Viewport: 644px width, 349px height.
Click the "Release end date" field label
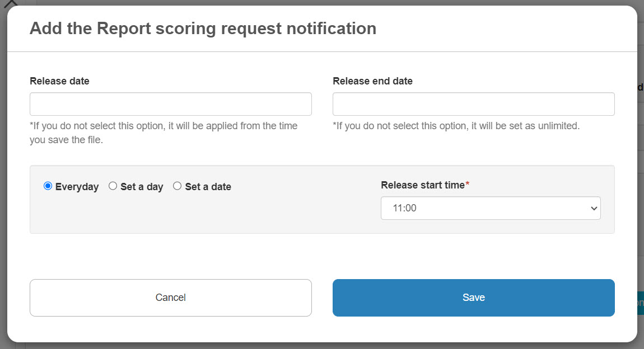[x=372, y=81]
